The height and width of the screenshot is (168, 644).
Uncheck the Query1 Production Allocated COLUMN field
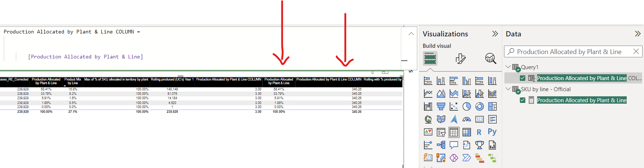point(522,78)
